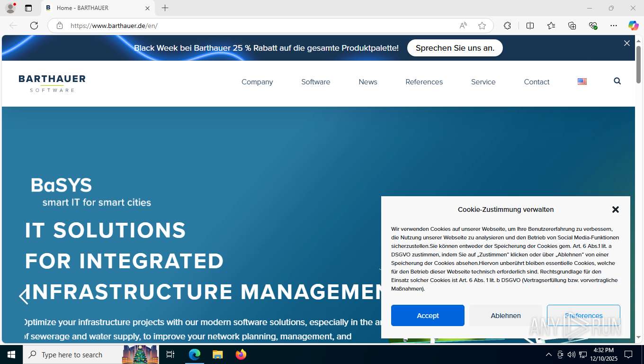Open the clock showing 4:32 PM
This screenshot has width=644, height=364.
[x=603, y=355]
